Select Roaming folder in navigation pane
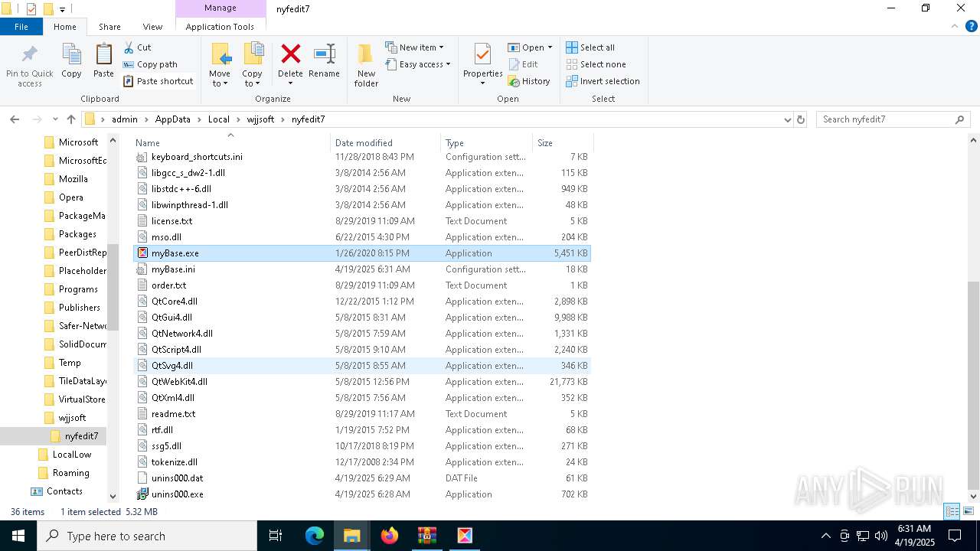 (x=70, y=473)
